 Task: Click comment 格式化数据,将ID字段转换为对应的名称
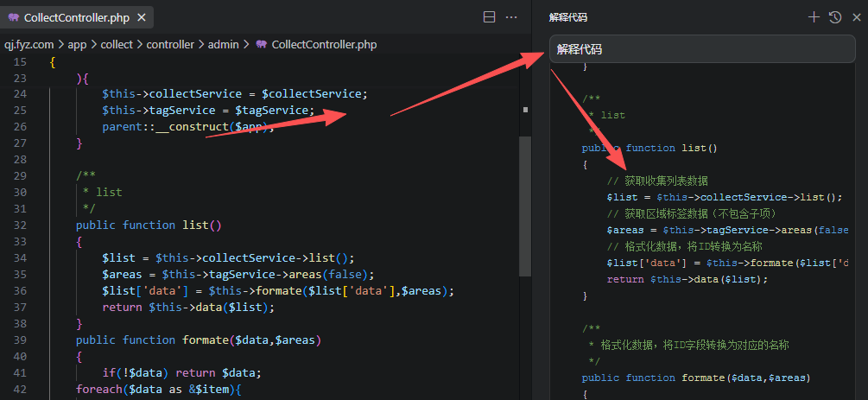[x=688, y=345]
